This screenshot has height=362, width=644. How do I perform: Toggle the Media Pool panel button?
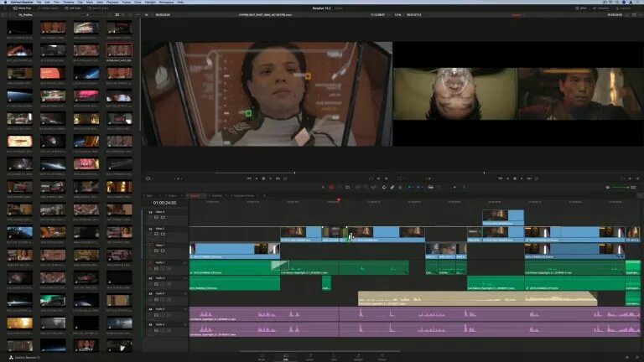point(22,8)
